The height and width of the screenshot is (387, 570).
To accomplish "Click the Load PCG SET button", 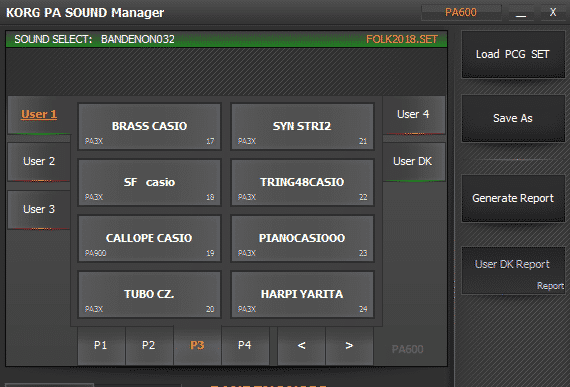I will 513,55.
